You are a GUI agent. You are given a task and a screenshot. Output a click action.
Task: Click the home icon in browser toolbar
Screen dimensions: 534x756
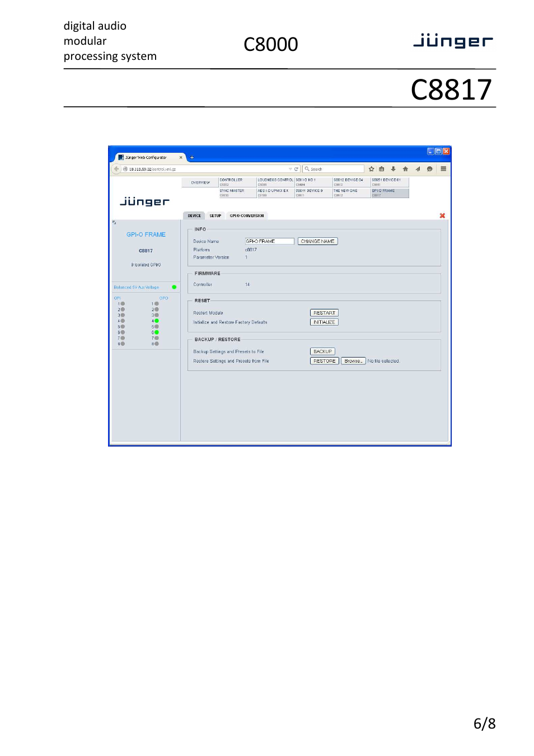(x=405, y=169)
